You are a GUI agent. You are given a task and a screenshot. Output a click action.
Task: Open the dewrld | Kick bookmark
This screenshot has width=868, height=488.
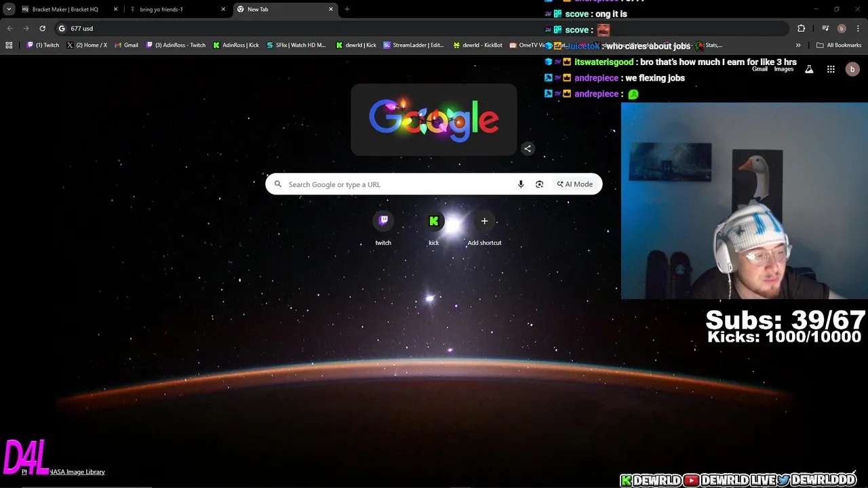pos(356,45)
